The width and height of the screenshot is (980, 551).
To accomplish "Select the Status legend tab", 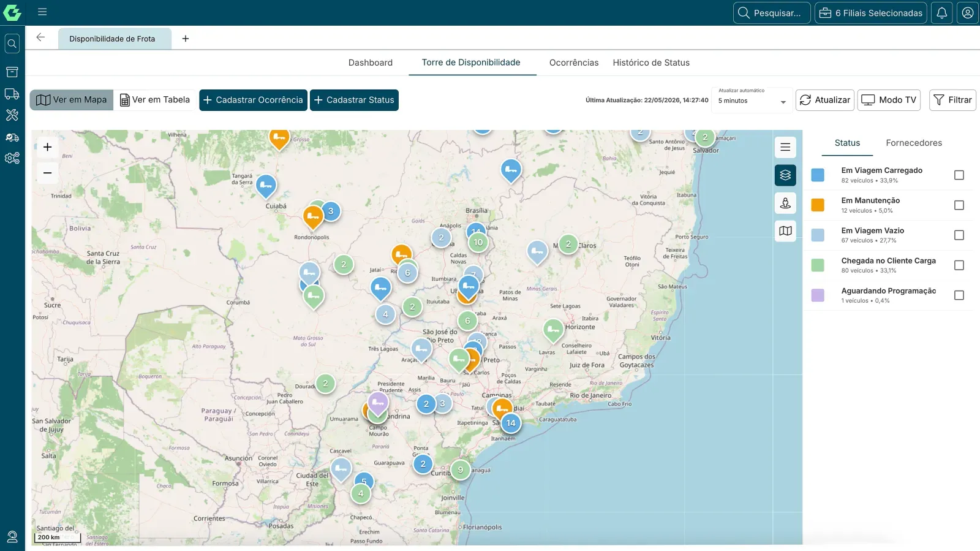I will point(847,143).
